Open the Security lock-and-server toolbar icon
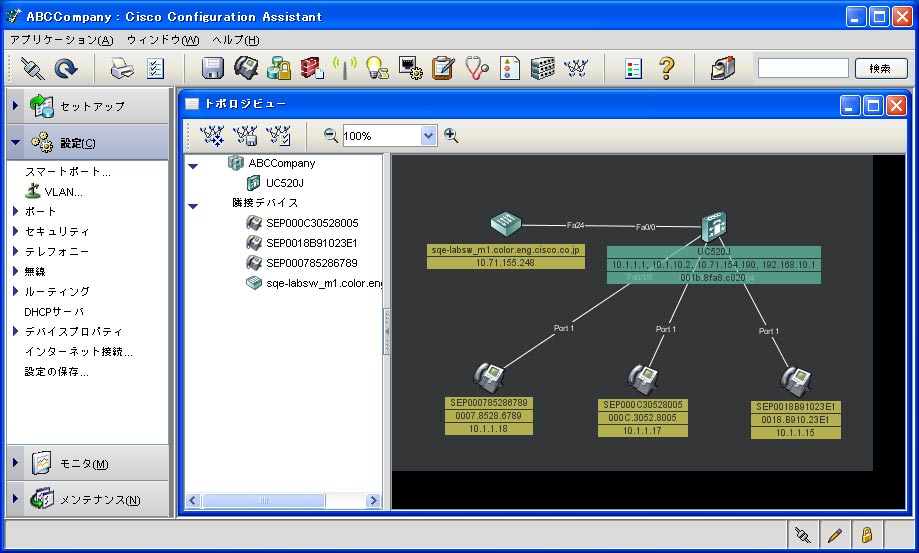This screenshot has height=553, width=919. click(x=278, y=68)
